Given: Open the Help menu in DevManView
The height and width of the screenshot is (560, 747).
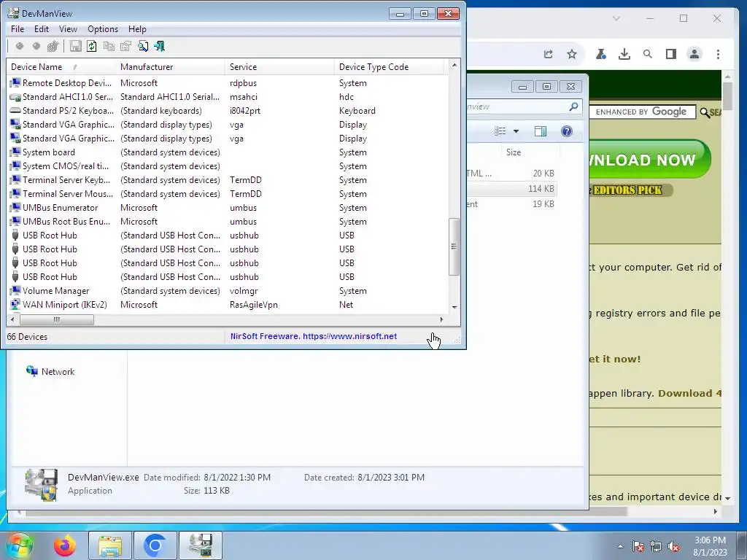Looking at the screenshot, I should [x=137, y=29].
